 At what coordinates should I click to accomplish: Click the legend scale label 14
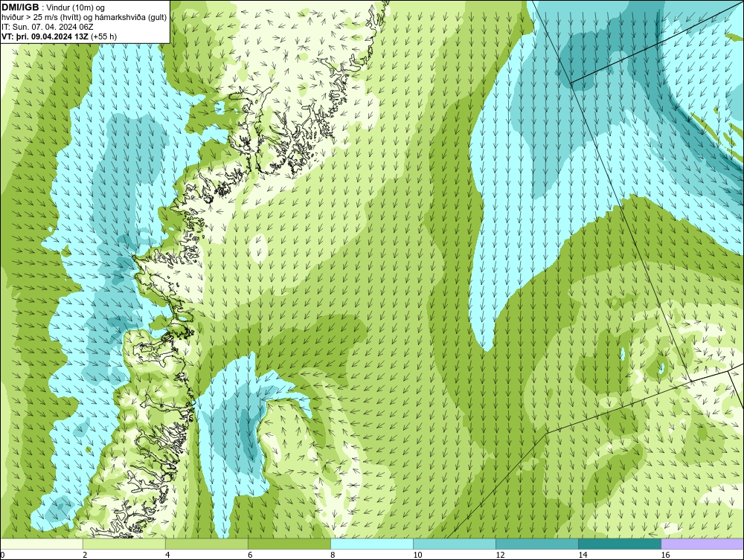583,555
